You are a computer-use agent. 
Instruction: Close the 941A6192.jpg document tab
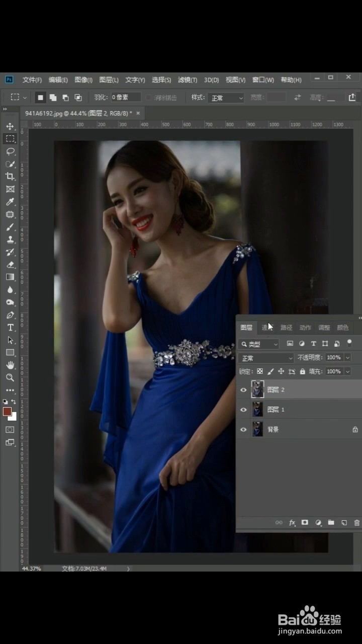pos(138,113)
